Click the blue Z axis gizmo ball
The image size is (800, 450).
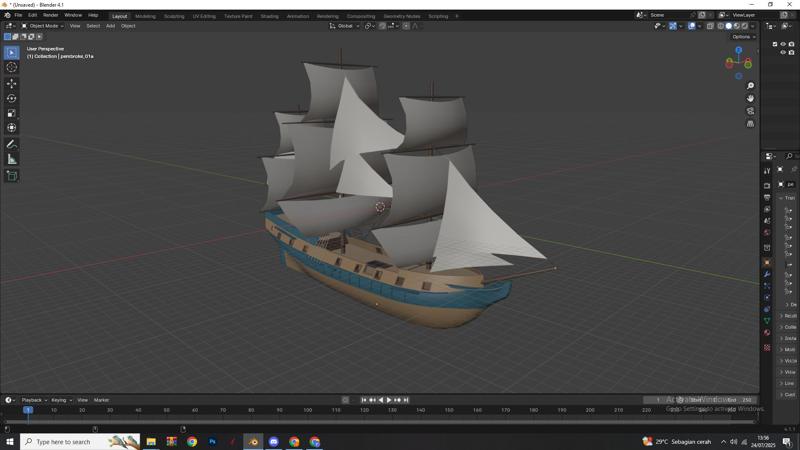tap(739, 50)
